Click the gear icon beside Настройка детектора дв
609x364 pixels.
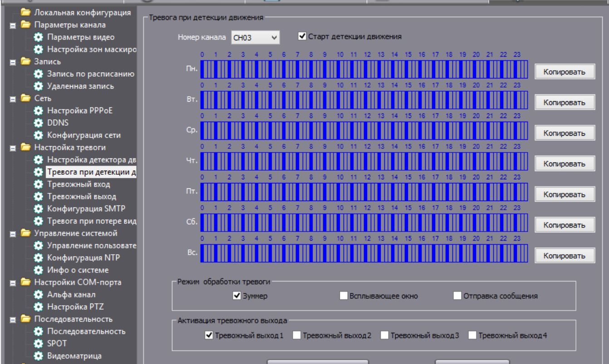tap(39, 159)
